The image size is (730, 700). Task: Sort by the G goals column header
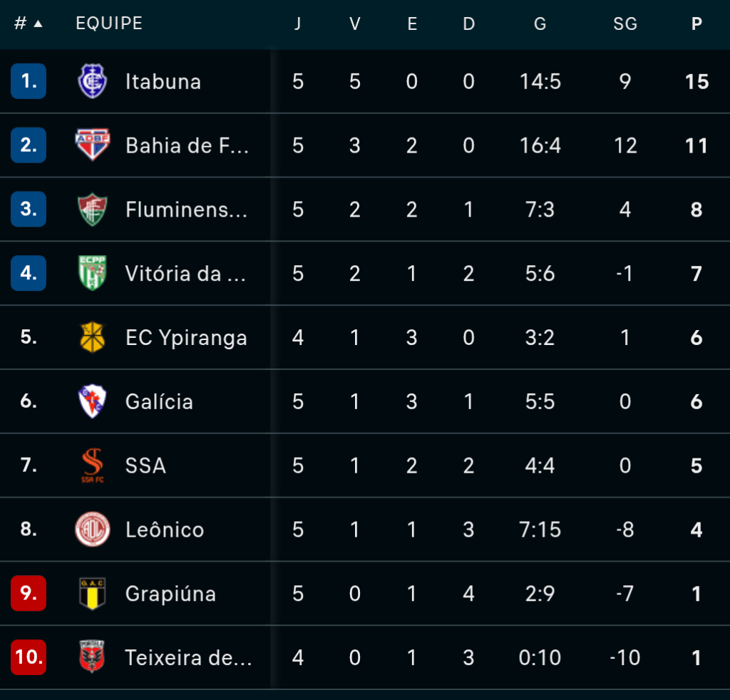540,24
